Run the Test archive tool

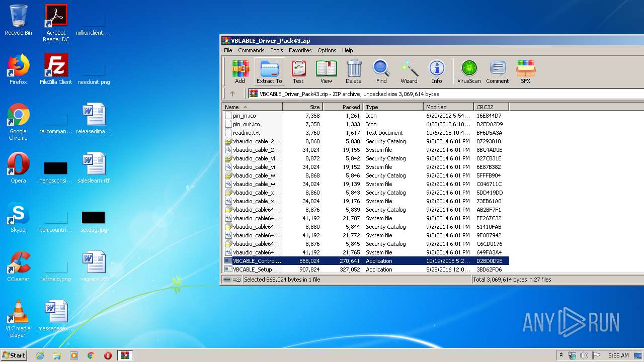coord(298,71)
